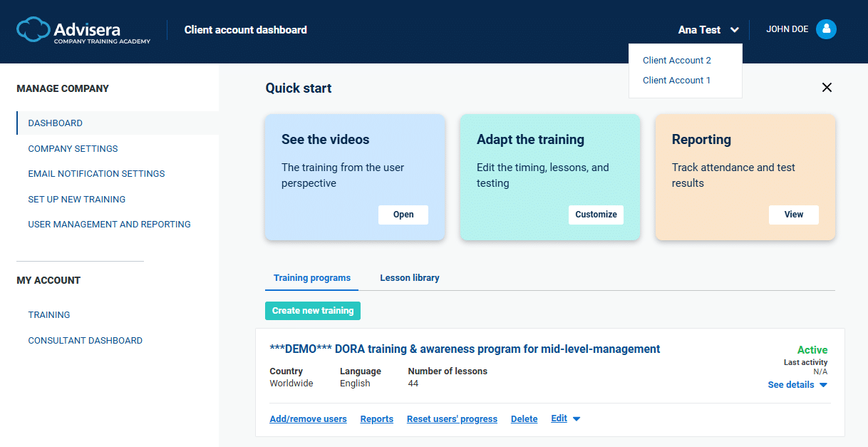
Task: Open the Consultant Dashboard
Action: [x=85, y=340]
